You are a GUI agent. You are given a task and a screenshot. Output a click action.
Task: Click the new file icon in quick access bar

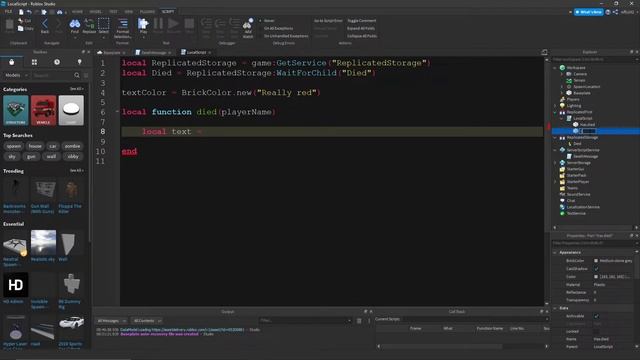(x=21, y=12)
